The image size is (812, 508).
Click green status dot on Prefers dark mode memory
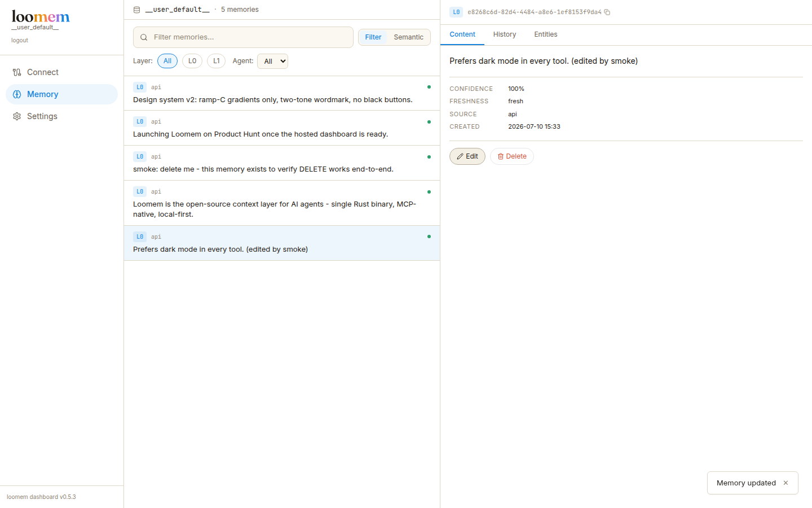pos(429,237)
